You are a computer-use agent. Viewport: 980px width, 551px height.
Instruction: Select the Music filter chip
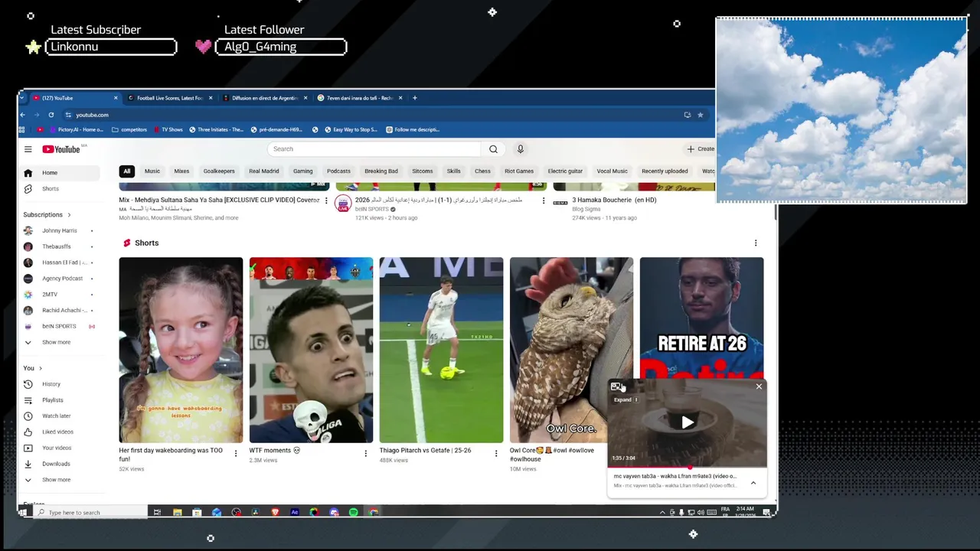tap(152, 171)
